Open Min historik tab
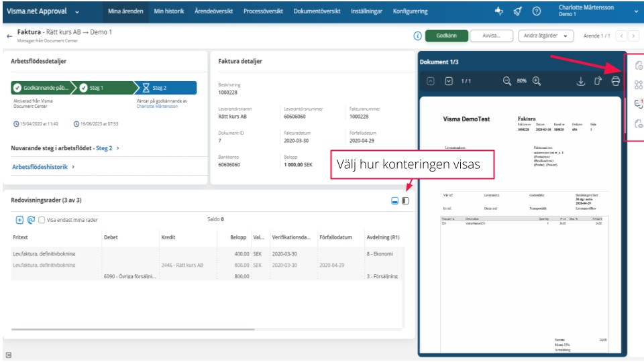The height and width of the screenshot is (362, 644). click(169, 11)
